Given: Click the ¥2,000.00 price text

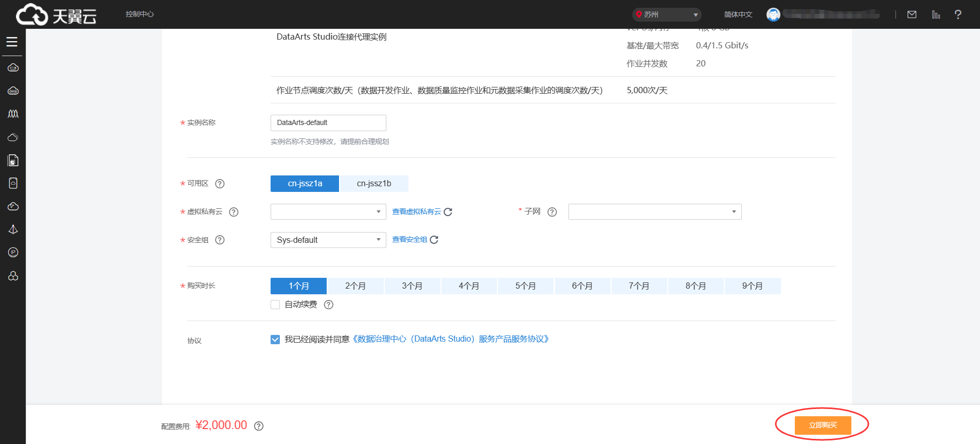Looking at the screenshot, I should point(221,425).
